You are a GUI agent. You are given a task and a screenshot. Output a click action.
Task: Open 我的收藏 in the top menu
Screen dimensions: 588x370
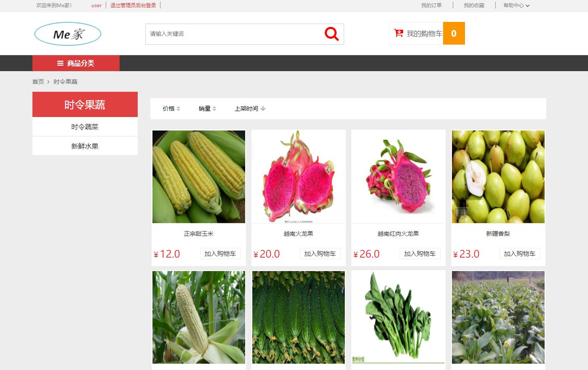click(473, 5)
